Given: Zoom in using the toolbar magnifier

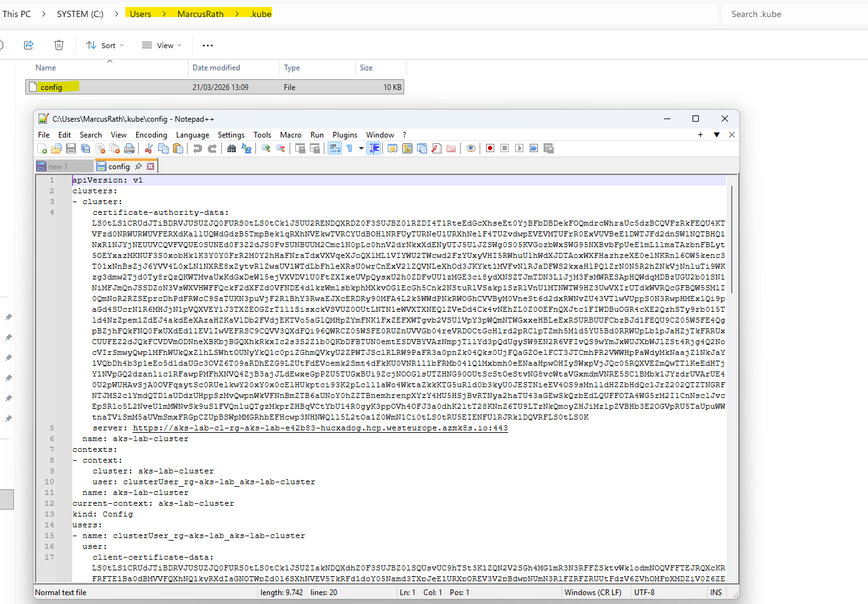Looking at the screenshot, I should point(266,148).
